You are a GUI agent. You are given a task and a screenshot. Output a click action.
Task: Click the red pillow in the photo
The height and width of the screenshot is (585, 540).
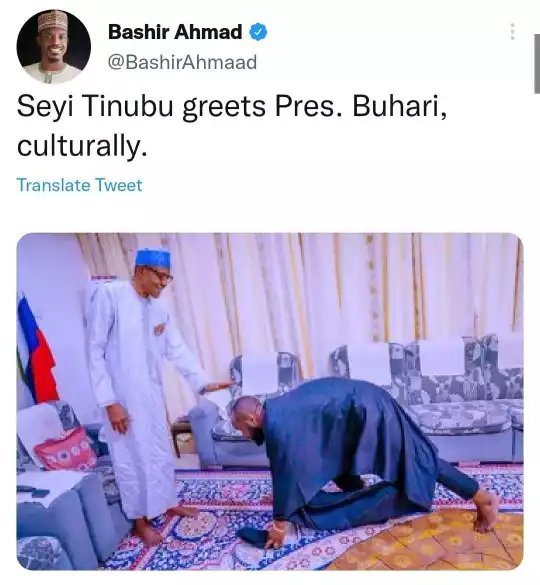[67, 450]
